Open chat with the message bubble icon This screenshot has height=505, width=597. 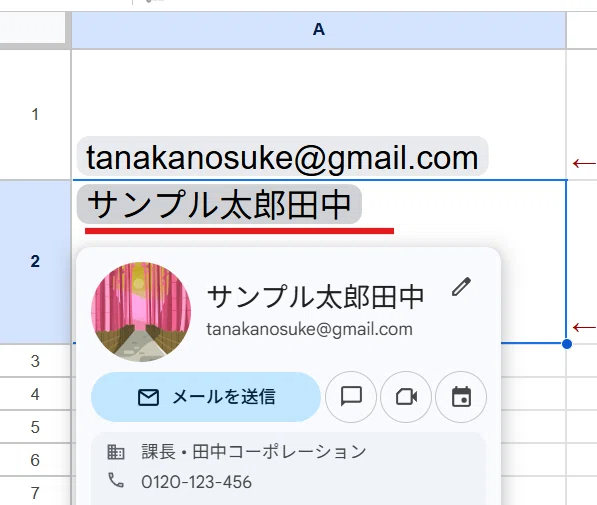tap(351, 397)
